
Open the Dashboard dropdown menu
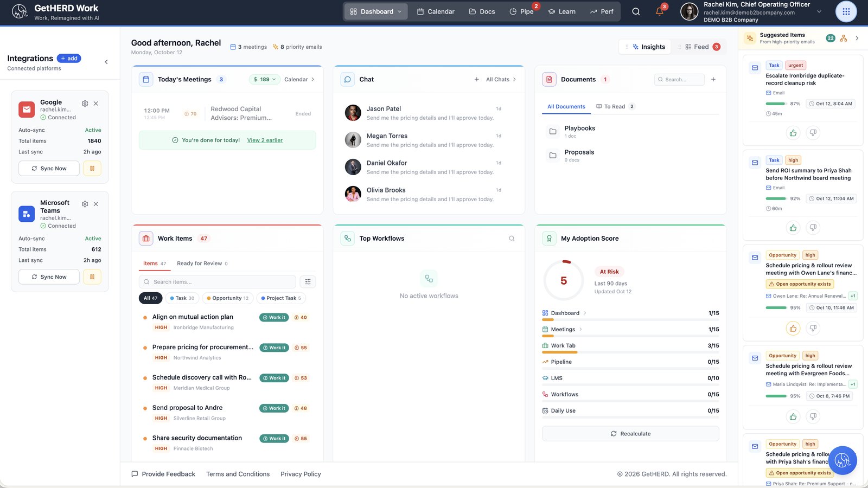(375, 11)
